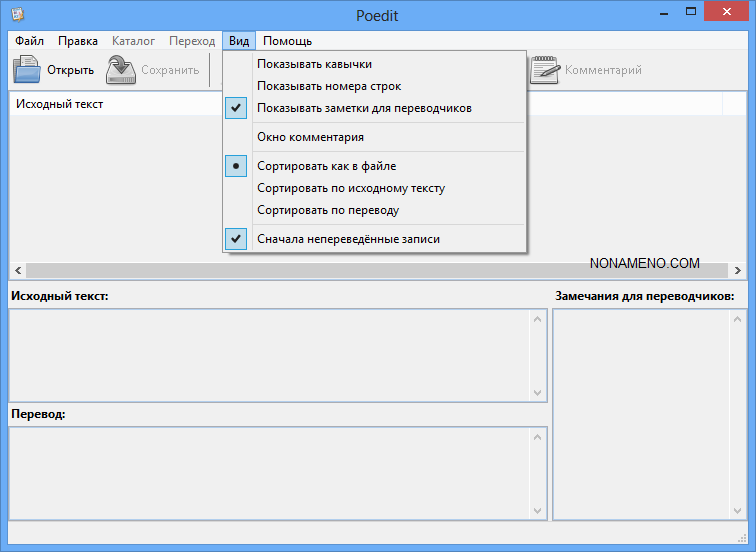Click the Комментарий notepad icon
The height and width of the screenshot is (552, 756).
tap(545, 70)
